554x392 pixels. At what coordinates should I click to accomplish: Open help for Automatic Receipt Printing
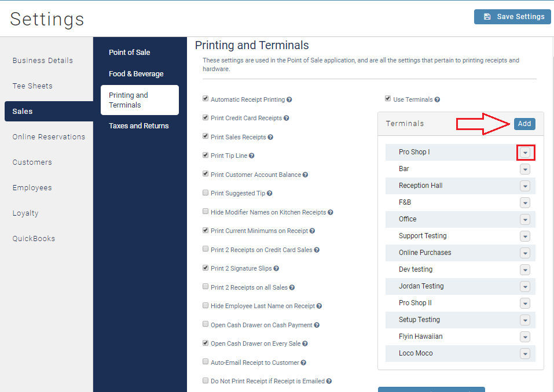pyautogui.click(x=289, y=99)
